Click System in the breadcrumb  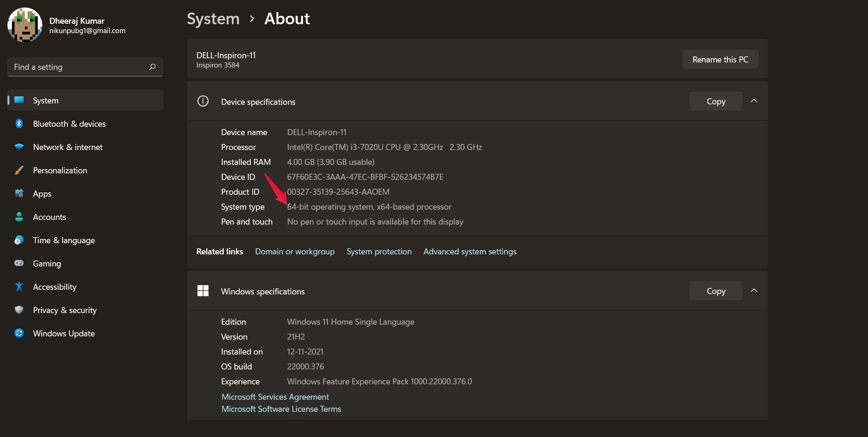click(213, 19)
